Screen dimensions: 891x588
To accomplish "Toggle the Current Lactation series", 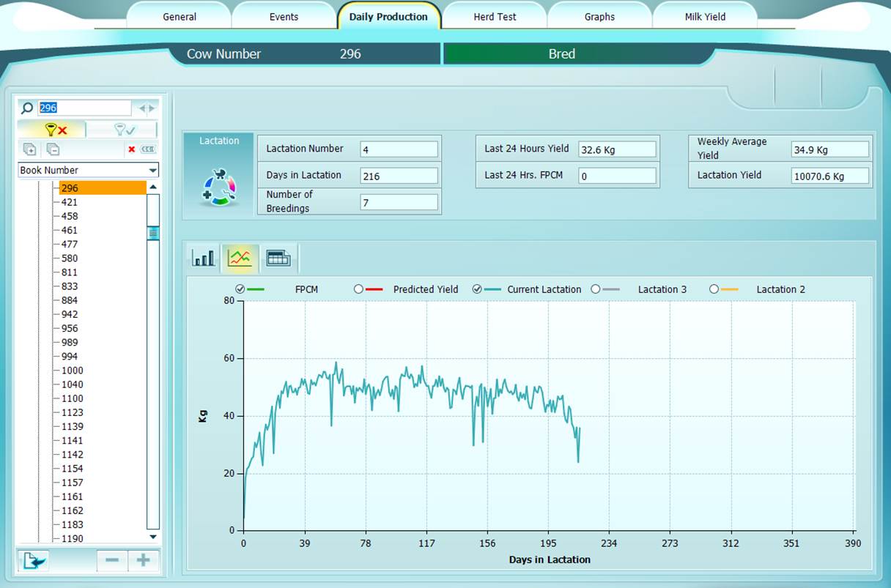I will (478, 289).
